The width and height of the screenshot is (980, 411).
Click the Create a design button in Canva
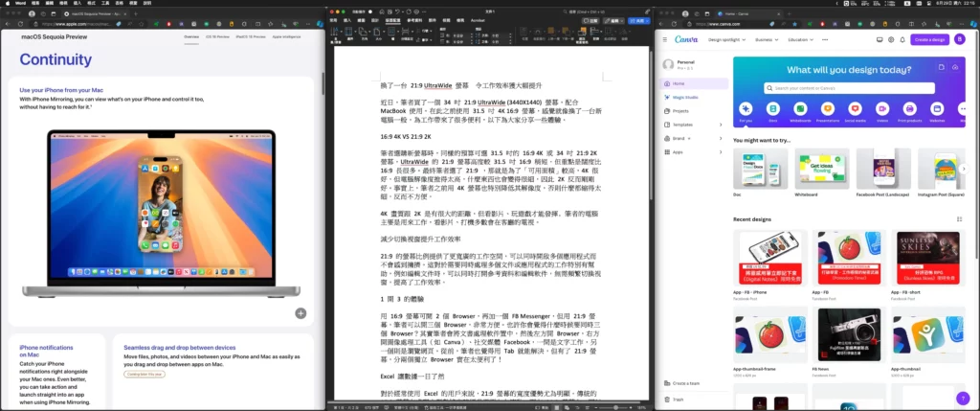(930, 39)
